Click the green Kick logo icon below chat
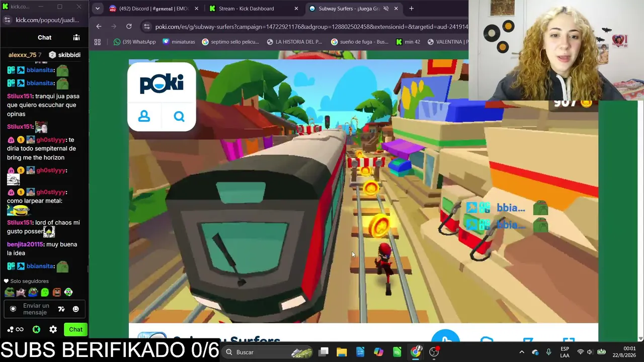The width and height of the screenshot is (644, 362). click(x=36, y=329)
